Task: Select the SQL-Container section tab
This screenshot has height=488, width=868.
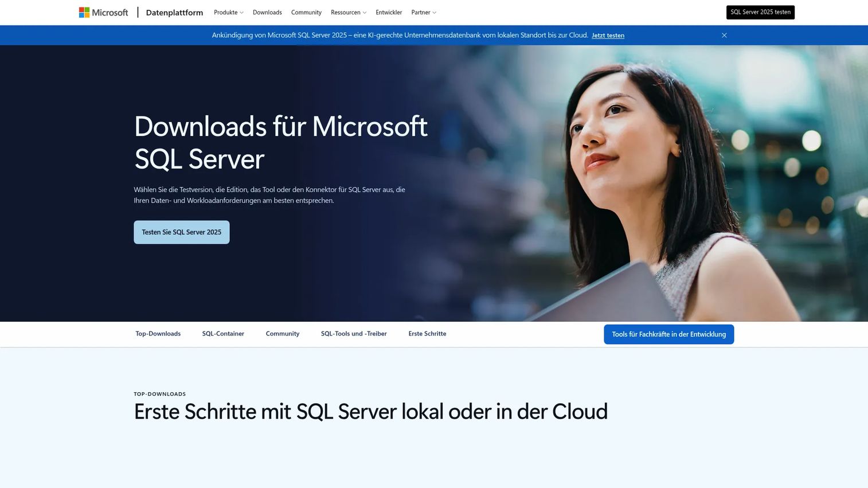Action: (x=223, y=334)
